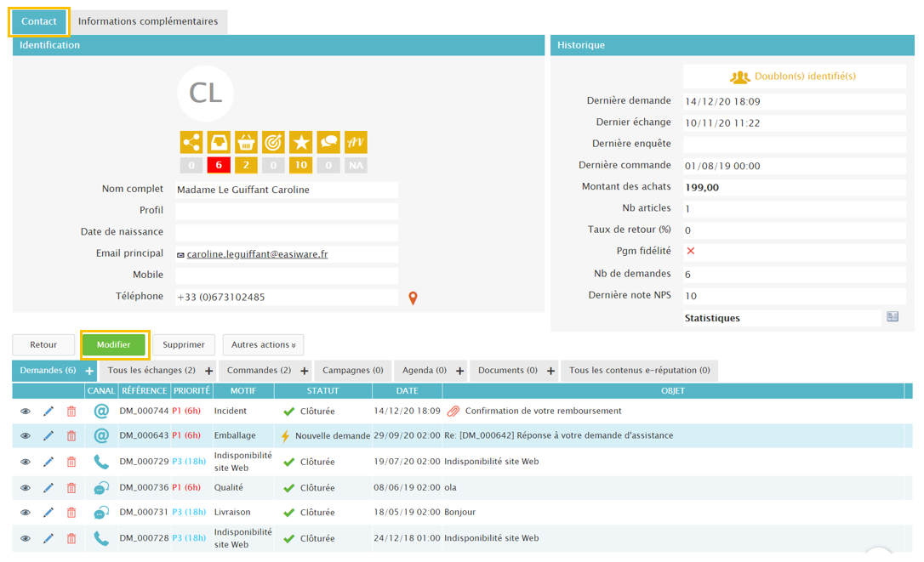The image size is (924, 562).
Task: Expand the Autres actions dropdown
Action: tap(263, 345)
